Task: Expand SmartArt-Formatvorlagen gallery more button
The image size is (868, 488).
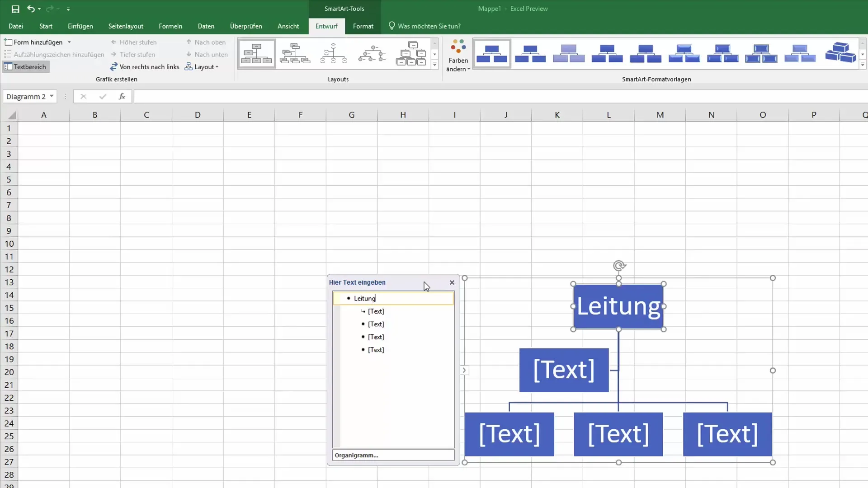Action: coord(863,65)
